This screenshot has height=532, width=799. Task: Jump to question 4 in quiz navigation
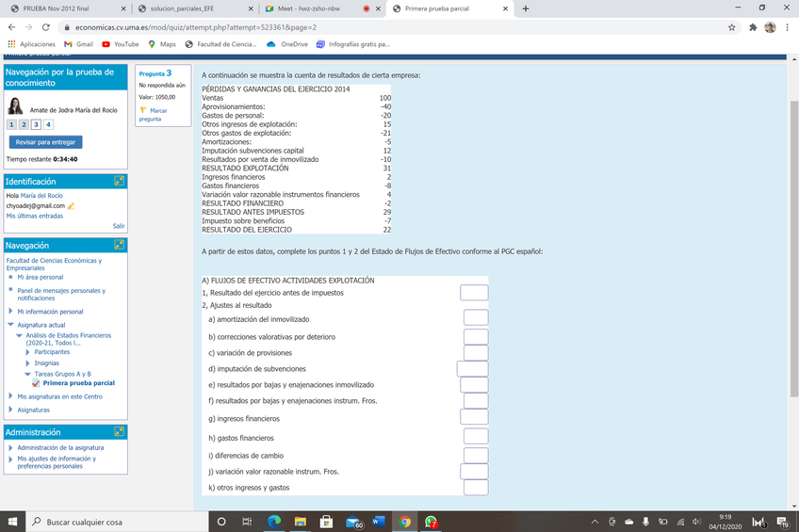(x=48, y=124)
